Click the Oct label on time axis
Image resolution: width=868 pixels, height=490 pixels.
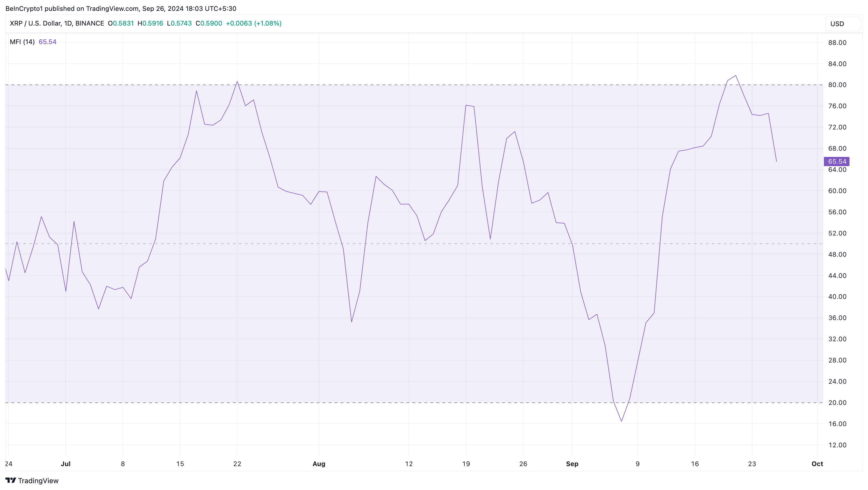coord(817,464)
